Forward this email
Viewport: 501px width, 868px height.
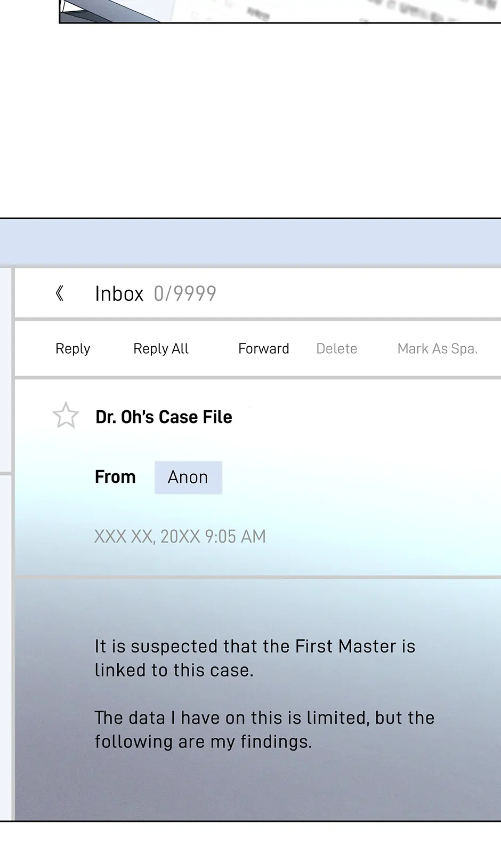click(263, 349)
